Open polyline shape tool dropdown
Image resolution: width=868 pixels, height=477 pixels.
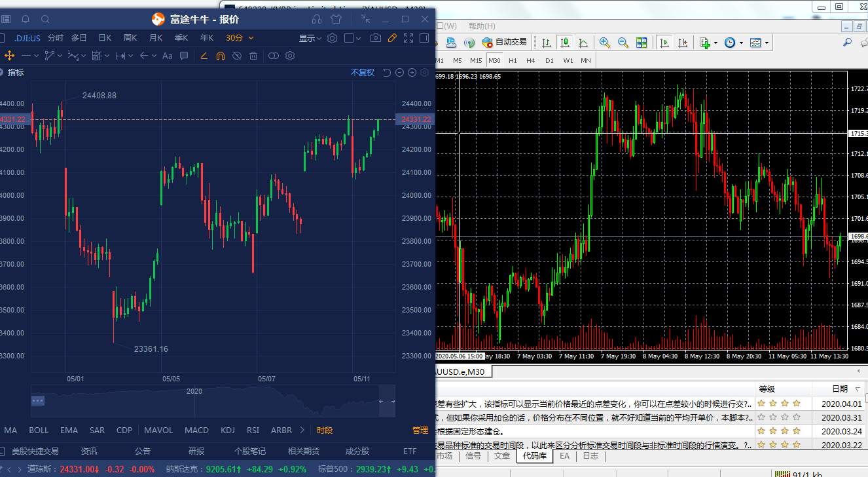(x=60, y=56)
